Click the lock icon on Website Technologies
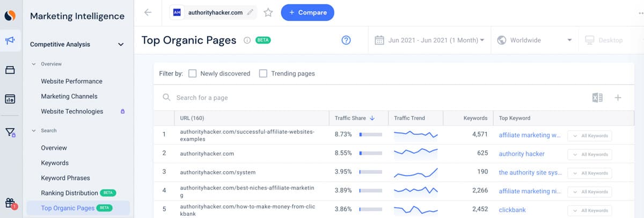Image resolution: width=644 pixels, height=218 pixels. coord(122,112)
